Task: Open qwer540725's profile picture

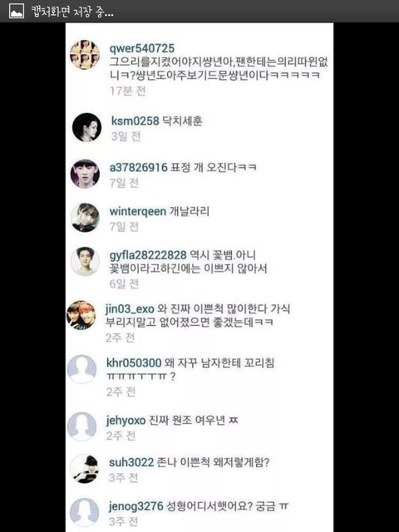Action: [x=85, y=55]
